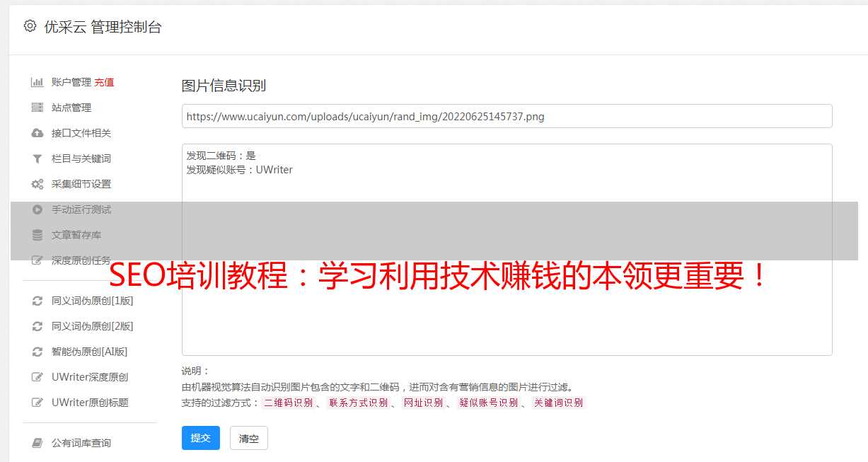Click the database icon beside 文章暂存库

[37, 235]
